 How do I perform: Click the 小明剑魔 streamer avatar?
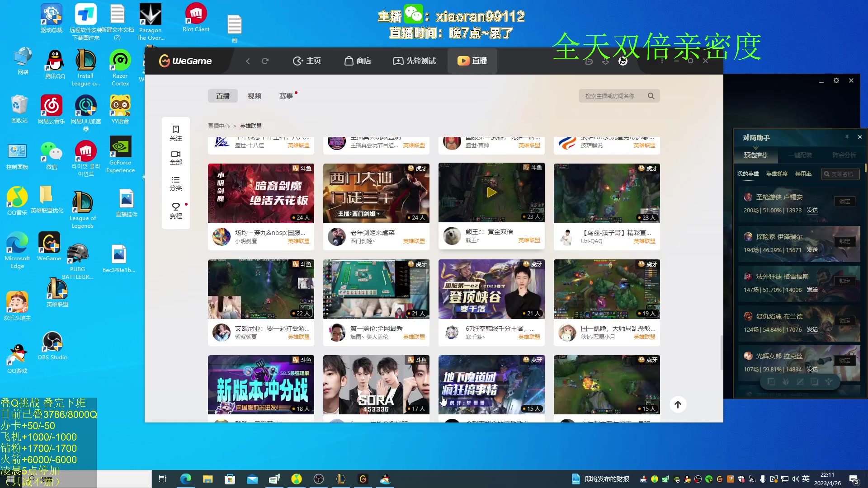click(x=222, y=237)
